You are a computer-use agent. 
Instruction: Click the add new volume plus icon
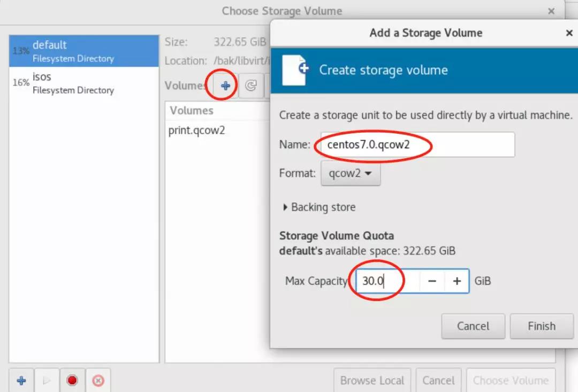coord(225,86)
